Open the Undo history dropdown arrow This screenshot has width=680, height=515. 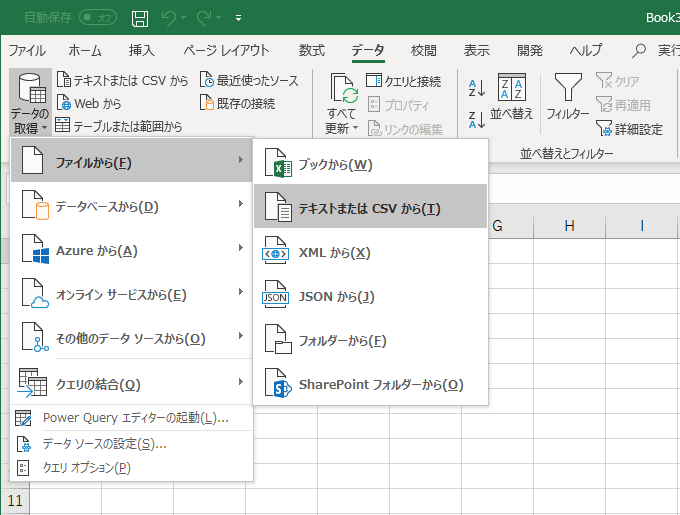(184, 18)
